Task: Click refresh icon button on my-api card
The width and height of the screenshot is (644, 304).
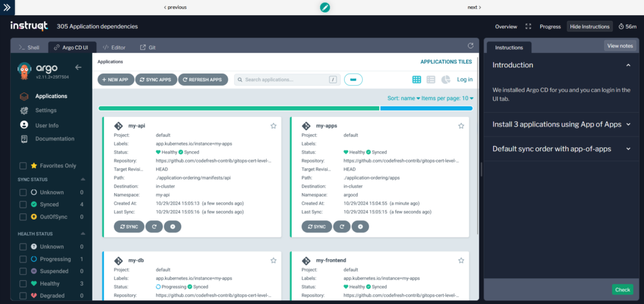Action: 154,227
